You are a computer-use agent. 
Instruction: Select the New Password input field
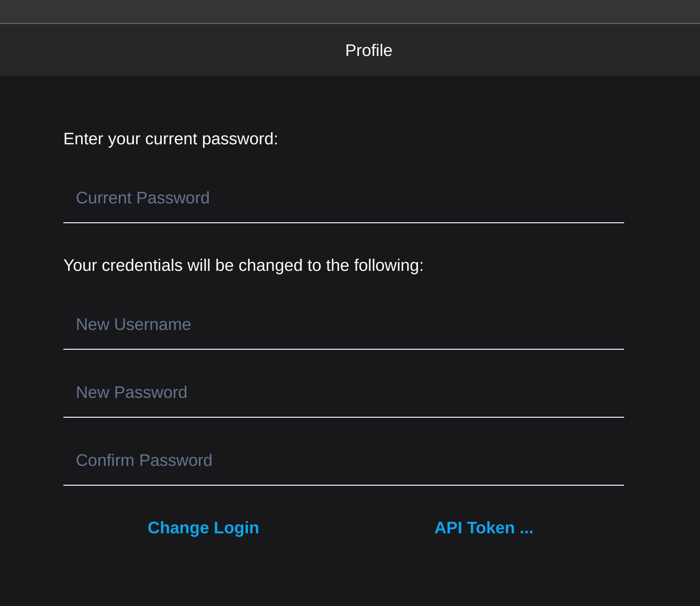click(344, 393)
